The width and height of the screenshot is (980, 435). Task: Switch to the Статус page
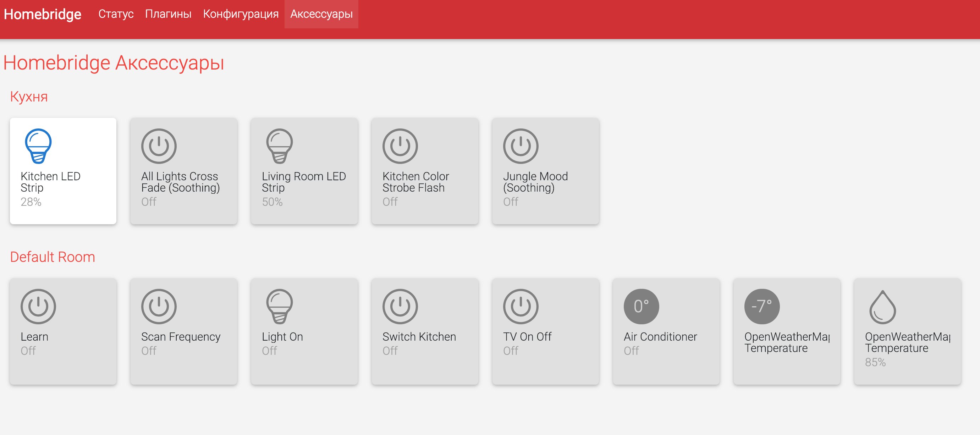coord(116,14)
